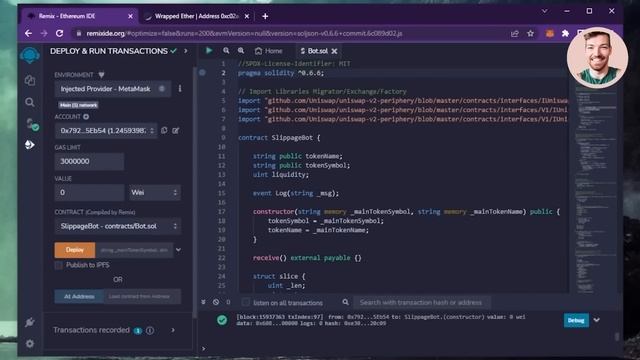This screenshot has width=640, height=360.
Task: Open the Environment provider dropdown
Action: tap(113, 89)
